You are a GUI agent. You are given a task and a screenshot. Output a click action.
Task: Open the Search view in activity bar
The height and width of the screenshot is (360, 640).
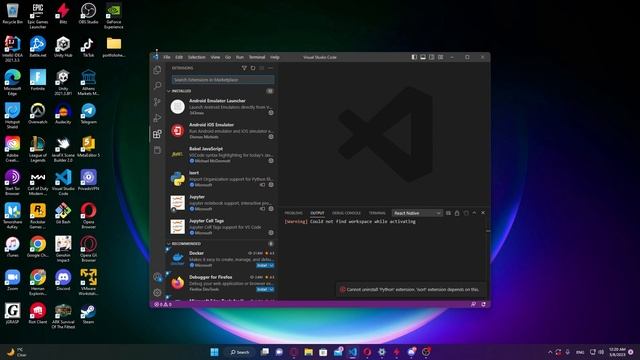click(157, 86)
